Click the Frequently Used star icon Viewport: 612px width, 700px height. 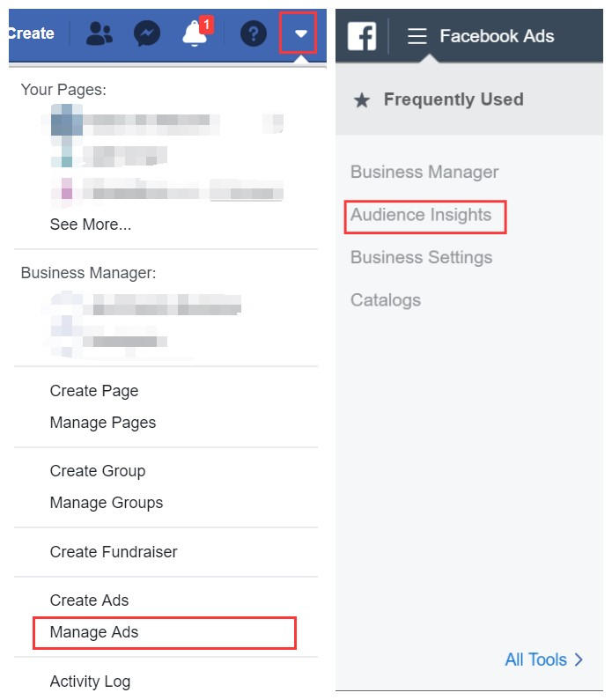362,100
